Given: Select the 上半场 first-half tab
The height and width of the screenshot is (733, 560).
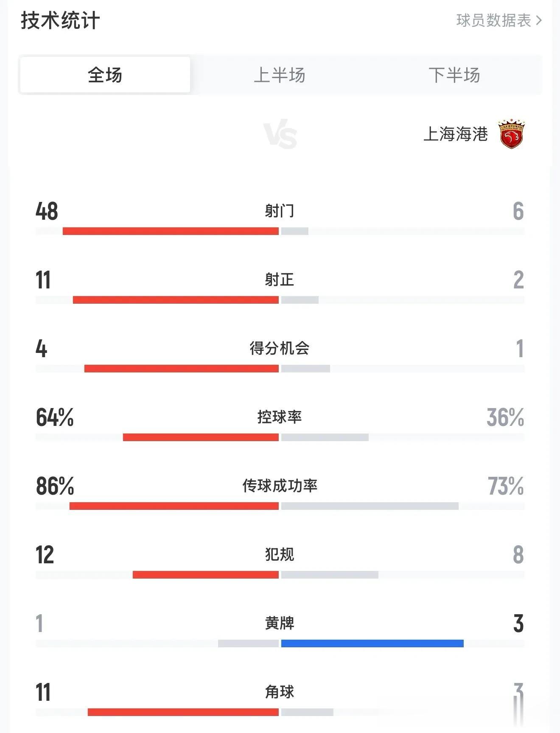Looking at the screenshot, I should pyautogui.click(x=280, y=75).
